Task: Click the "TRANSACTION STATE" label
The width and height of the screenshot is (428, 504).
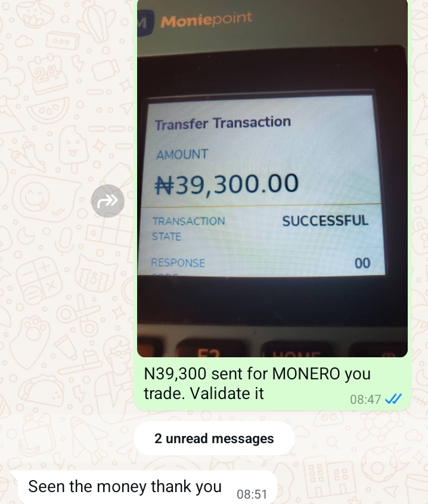Action: coord(188,228)
